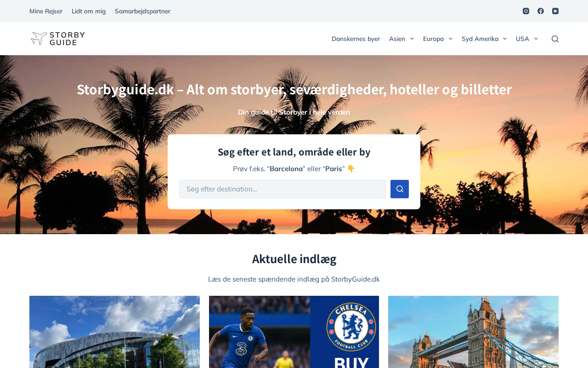588x368 pixels.
Task: Open the Lidt om mig link
Action: tap(89, 11)
